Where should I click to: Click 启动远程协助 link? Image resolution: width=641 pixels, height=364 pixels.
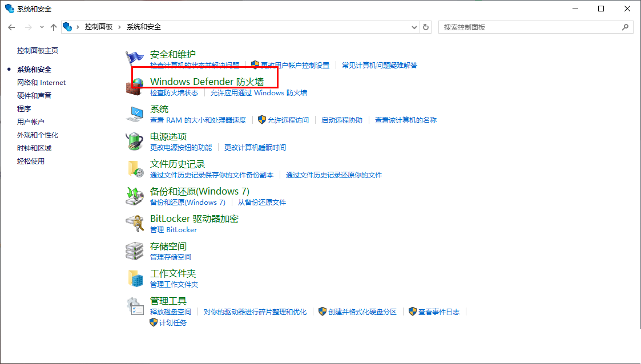pos(342,120)
